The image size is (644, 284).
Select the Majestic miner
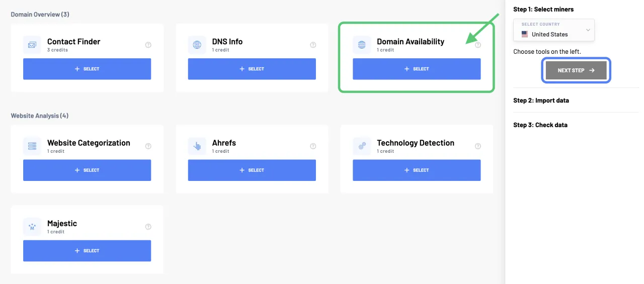[87, 251]
